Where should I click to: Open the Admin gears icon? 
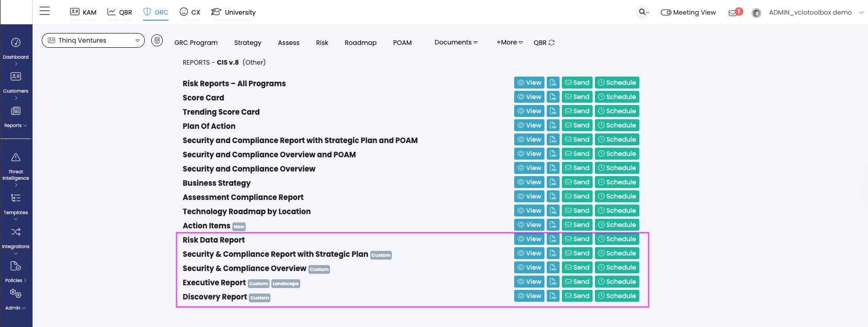click(16, 294)
